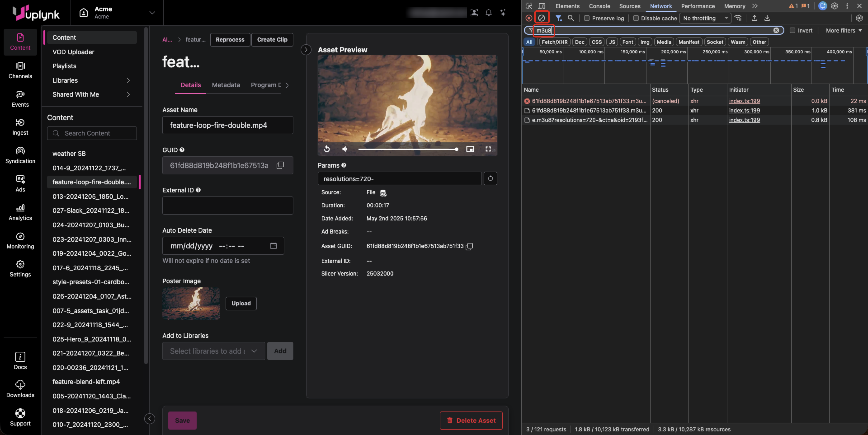Mute the asset preview player

(x=345, y=149)
